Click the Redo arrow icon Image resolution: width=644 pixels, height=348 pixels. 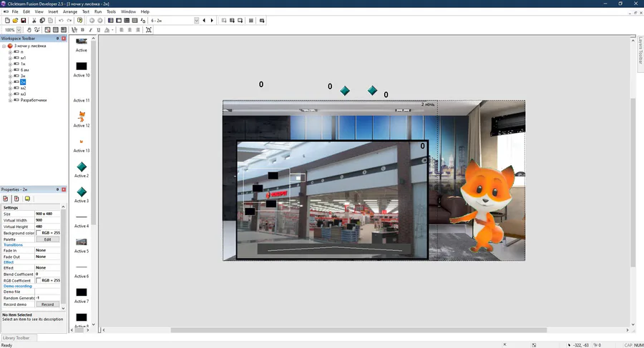pos(69,21)
